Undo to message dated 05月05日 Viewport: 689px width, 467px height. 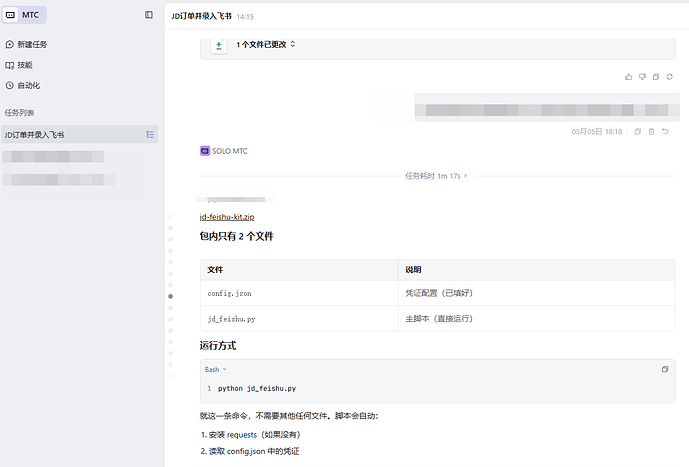(665, 131)
